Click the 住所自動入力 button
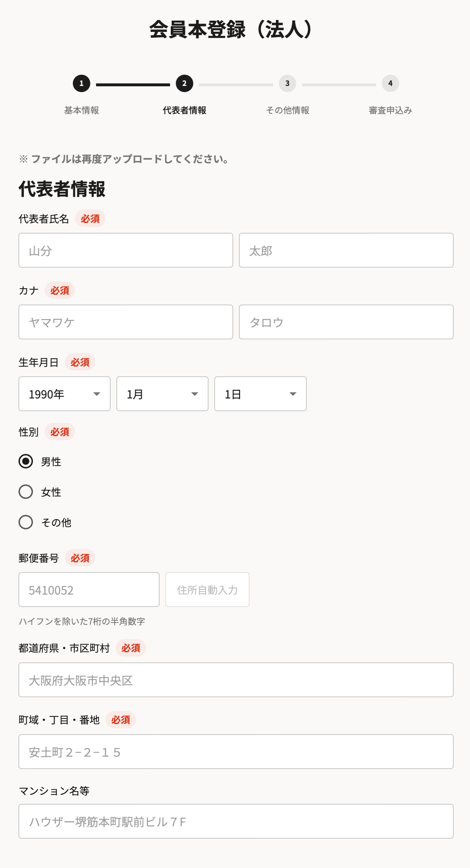Screen dimensions: 470x868 click(x=207, y=590)
